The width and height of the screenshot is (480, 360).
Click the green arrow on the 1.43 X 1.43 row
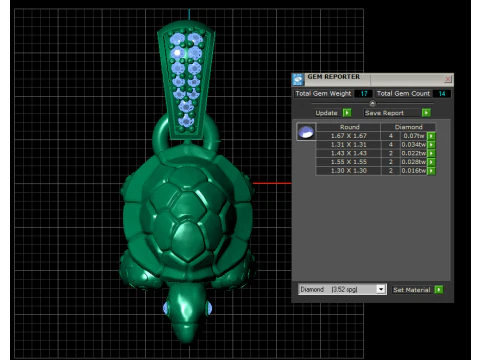(x=431, y=153)
